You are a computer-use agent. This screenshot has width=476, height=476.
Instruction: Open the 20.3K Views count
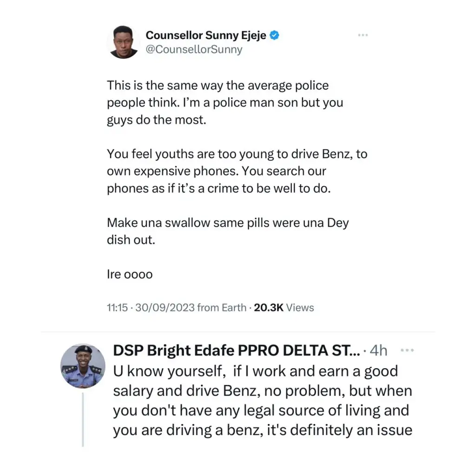click(284, 308)
